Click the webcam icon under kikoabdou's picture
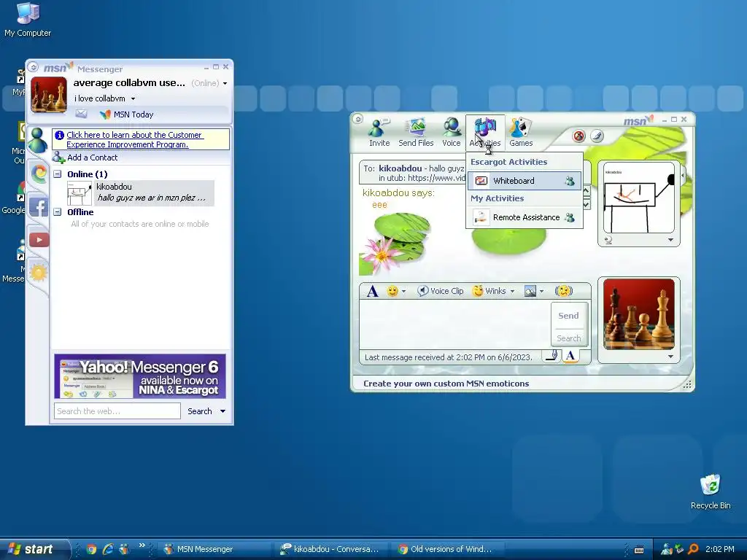Image resolution: width=747 pixels, height=560 pixels. coord(608,241)
